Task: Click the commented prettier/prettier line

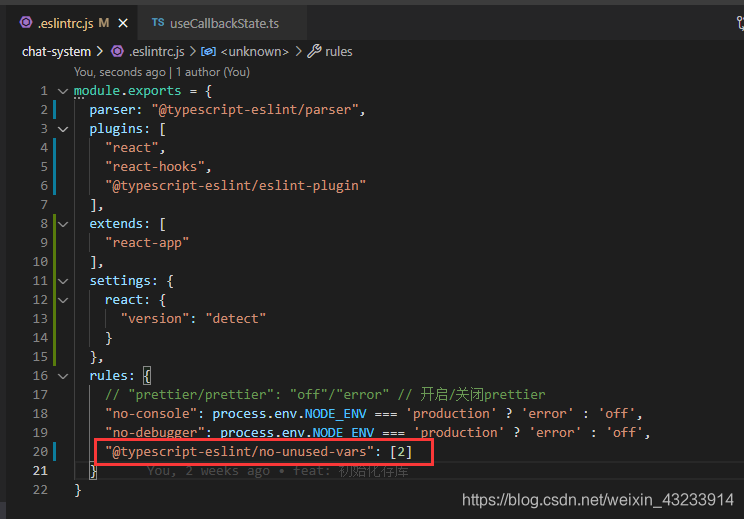Action: (325, 394)
